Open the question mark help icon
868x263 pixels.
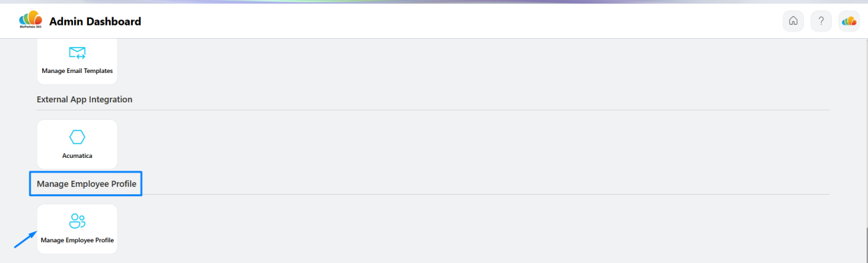[821, 21]
